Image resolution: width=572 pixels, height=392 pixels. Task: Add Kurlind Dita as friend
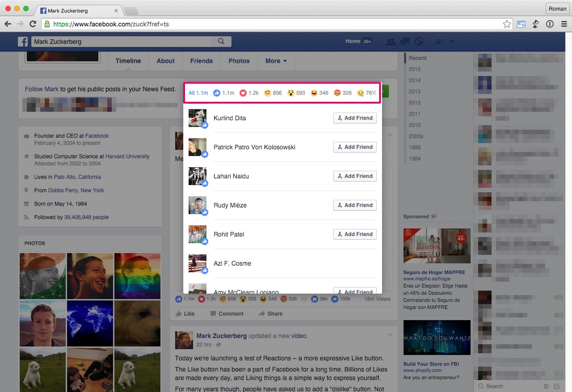pyautogui.click(x=355, y=118)
